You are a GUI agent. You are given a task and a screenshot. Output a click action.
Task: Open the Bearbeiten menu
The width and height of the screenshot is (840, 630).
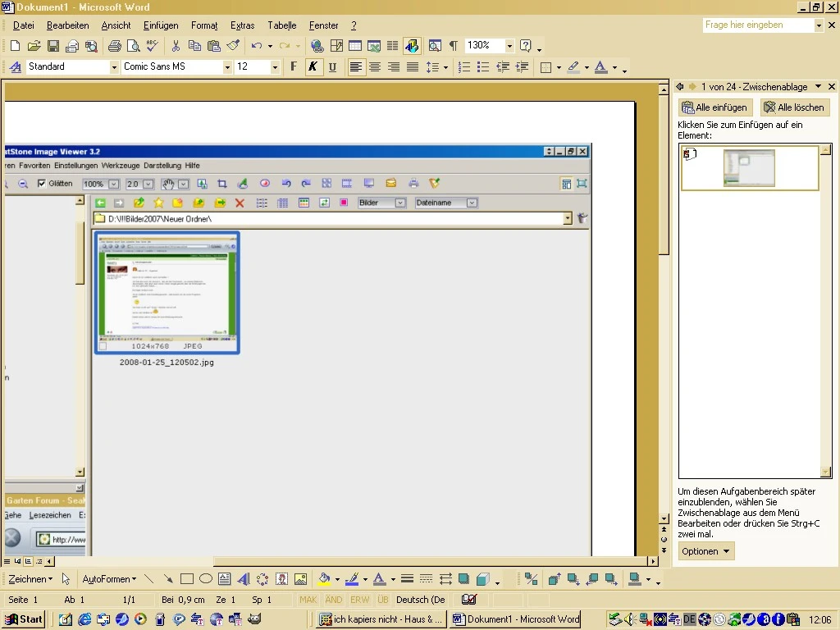(67, 25)
